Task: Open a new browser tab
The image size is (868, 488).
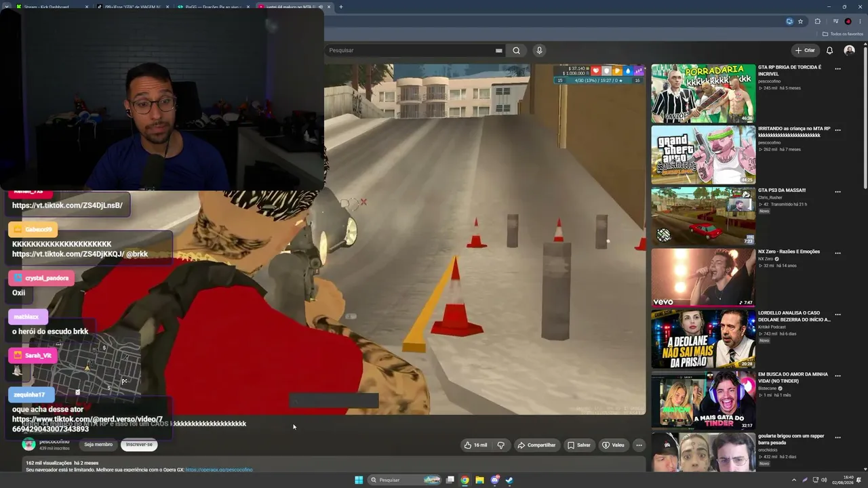Action: point(340,7)
